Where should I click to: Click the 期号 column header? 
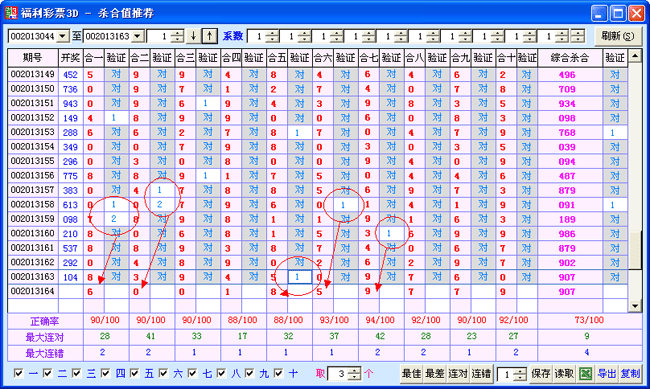coord(33,58)
